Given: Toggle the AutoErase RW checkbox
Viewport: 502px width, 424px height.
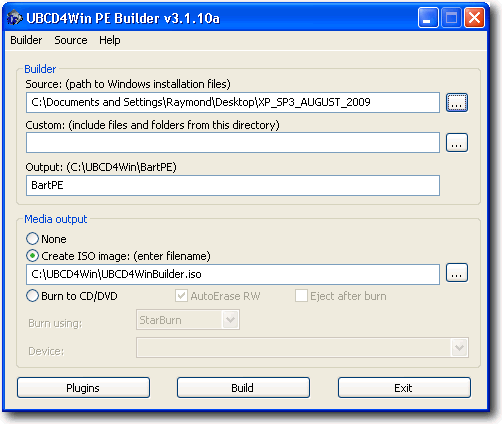Looking at the screenshot, I should tap(181, 296).
